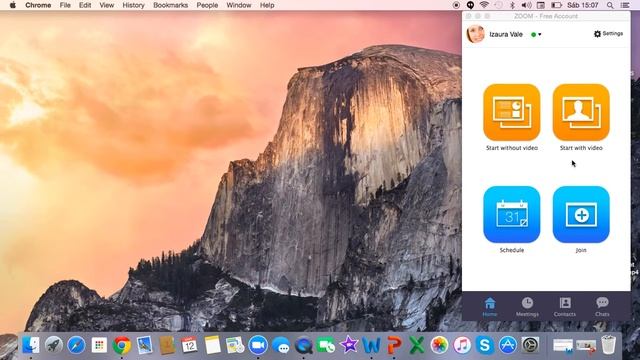Viewport: 640px width, 360px height.
Task: Open the Apple menu
Action: coord(13,5)
